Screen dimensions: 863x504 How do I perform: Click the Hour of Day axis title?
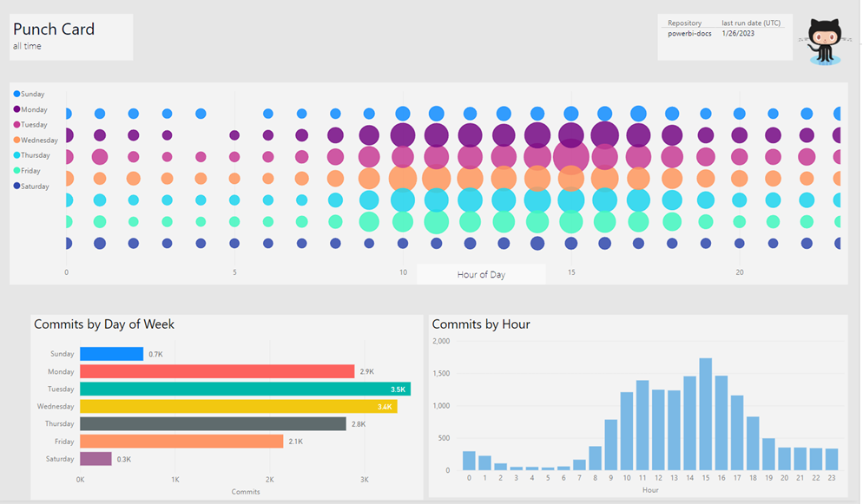tap(481, 274)
